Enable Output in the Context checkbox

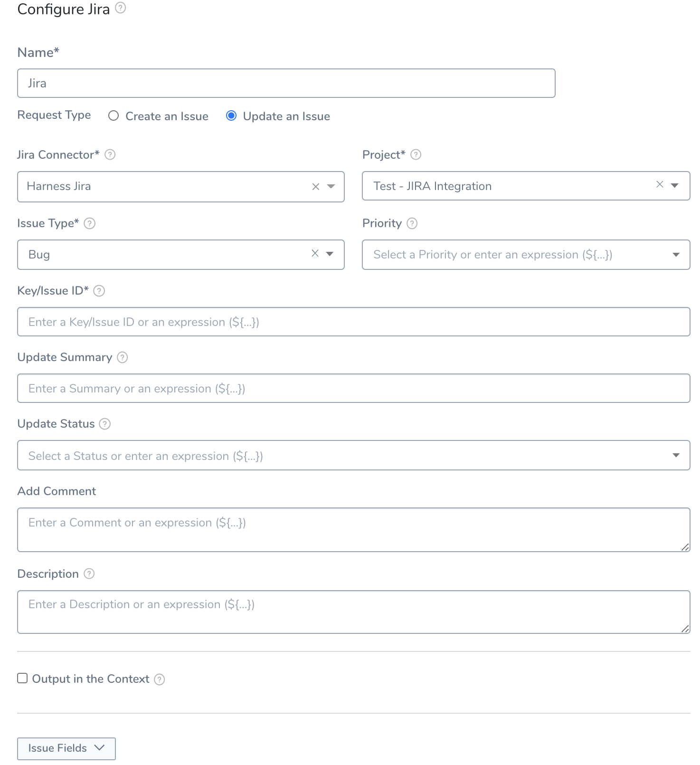coord(22,678)
